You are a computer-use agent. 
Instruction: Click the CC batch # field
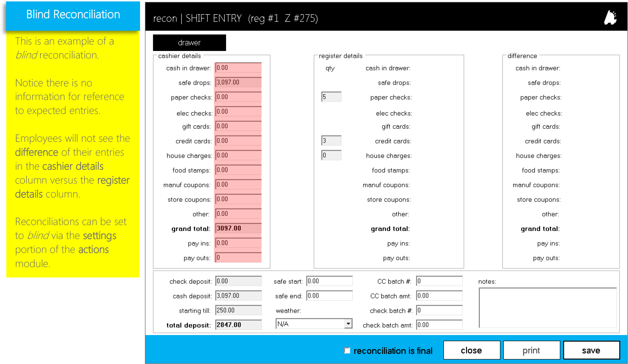point(439,281)
